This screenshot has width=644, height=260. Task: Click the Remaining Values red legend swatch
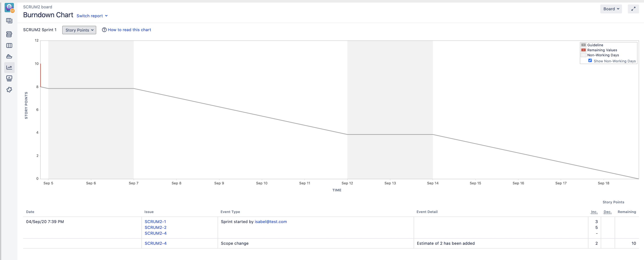(583, 50)
